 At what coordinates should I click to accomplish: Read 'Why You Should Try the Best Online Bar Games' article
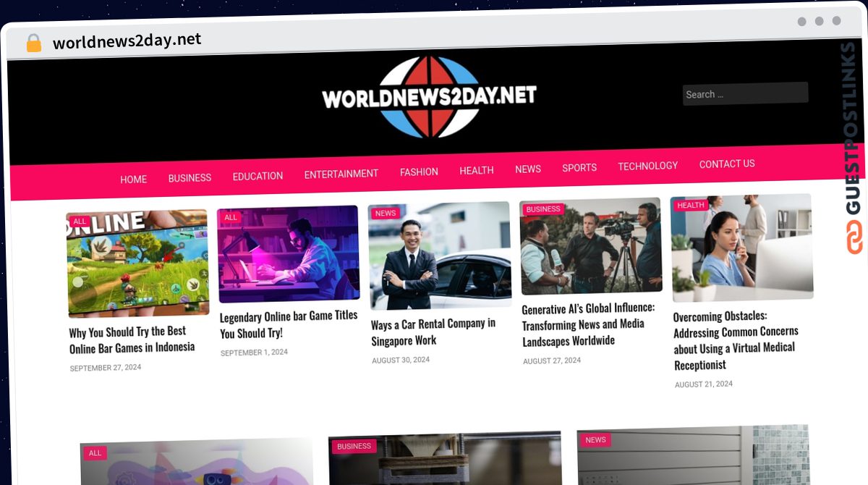click(x=132, y=339)
